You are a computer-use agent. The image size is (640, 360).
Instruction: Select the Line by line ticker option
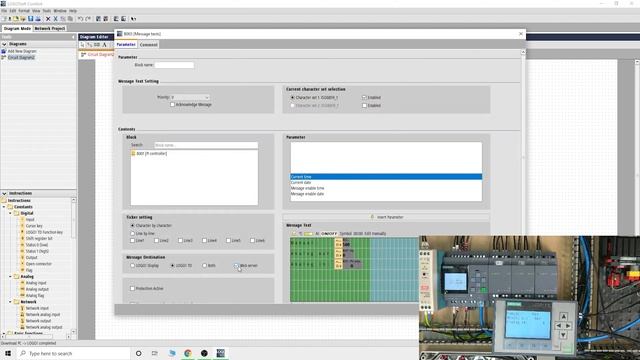[x=132, y=233]
